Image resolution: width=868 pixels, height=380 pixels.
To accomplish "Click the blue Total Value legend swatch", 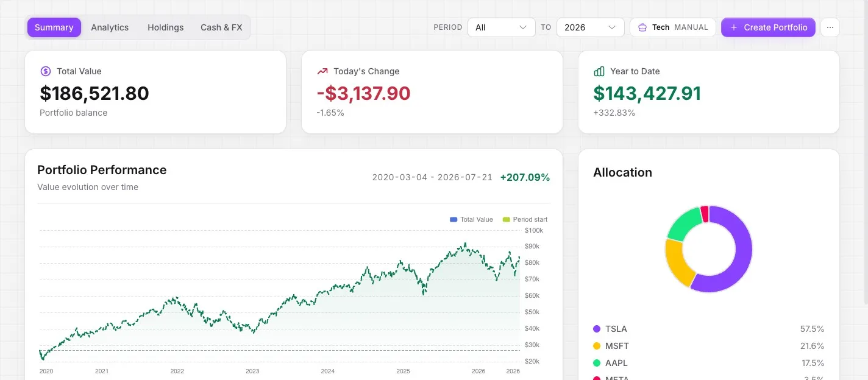I will click(x=454, y=219).
